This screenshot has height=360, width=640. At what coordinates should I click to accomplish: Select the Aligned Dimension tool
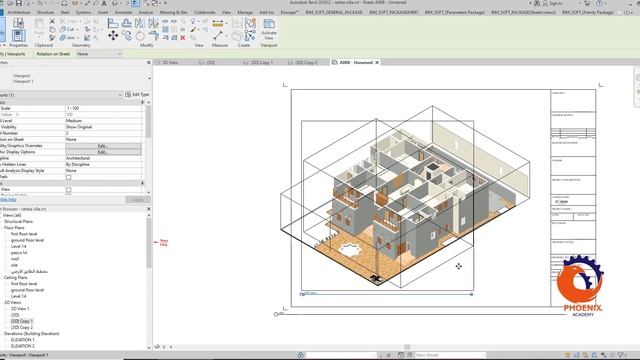pyautogui.click(x=218, y=23)
